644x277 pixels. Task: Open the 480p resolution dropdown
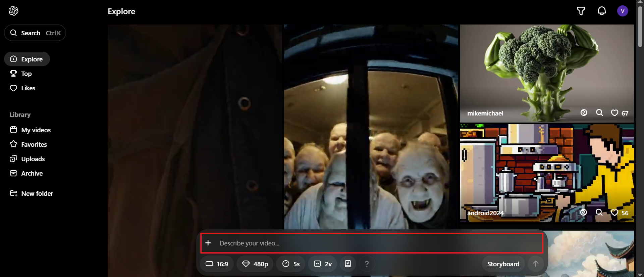coord(255,264)
